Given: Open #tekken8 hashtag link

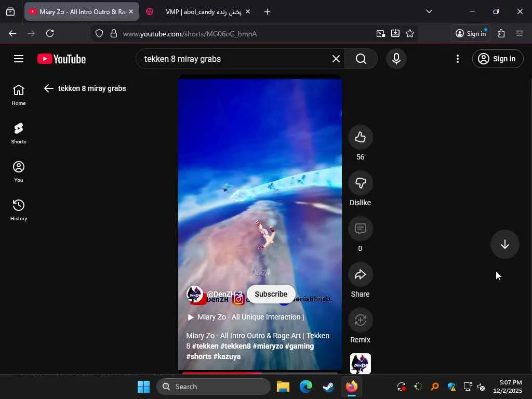Looking at the screenshot, I should coord(235,346).
